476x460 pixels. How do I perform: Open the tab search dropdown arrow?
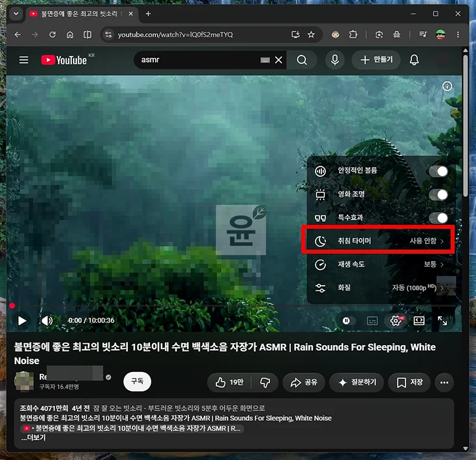16,14
